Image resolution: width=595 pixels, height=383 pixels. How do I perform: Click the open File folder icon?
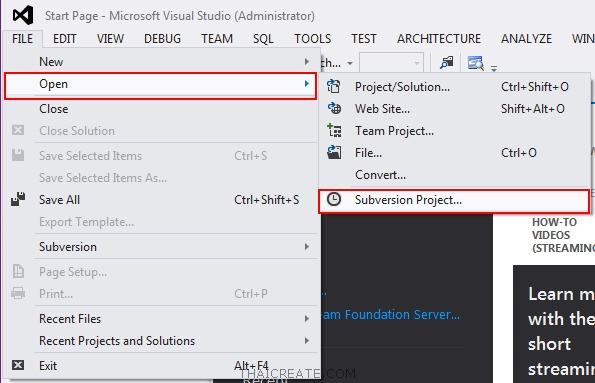tap(334, 153)
